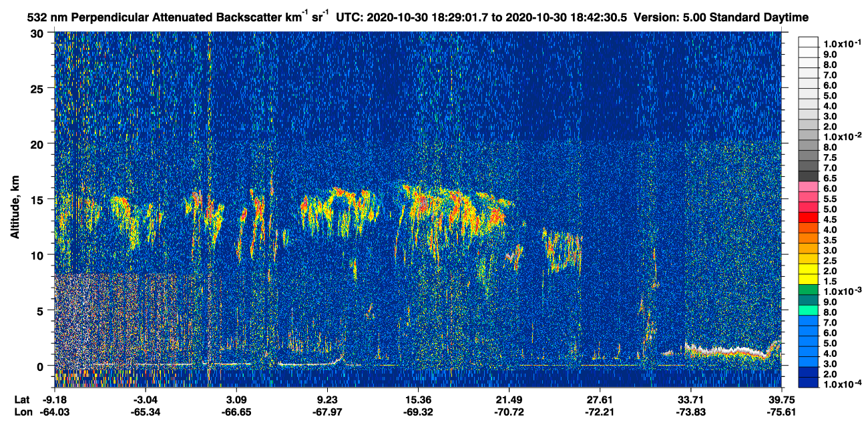Select latitude value 3.09
The height and width of the screenshot is (445, 868).
pos(237,400)
